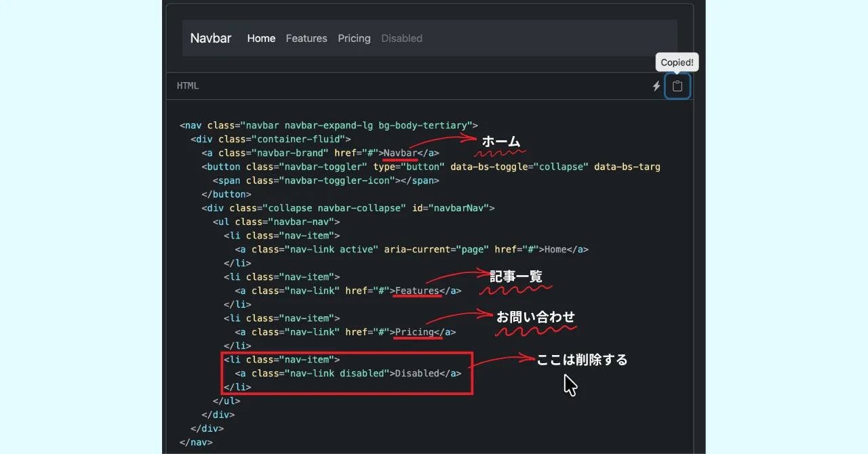The width and height of the screenshot is (868, 454).
Task: Open the Features link in preview navbar
Action: tap(307, 39)
